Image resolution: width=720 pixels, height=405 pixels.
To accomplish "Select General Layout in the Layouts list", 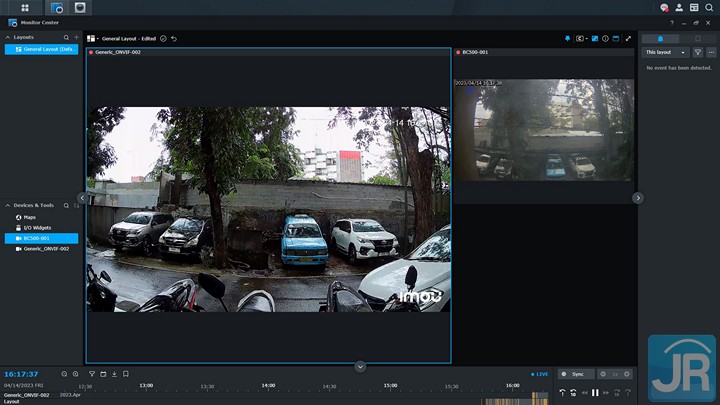I will (x=45, y=48).
